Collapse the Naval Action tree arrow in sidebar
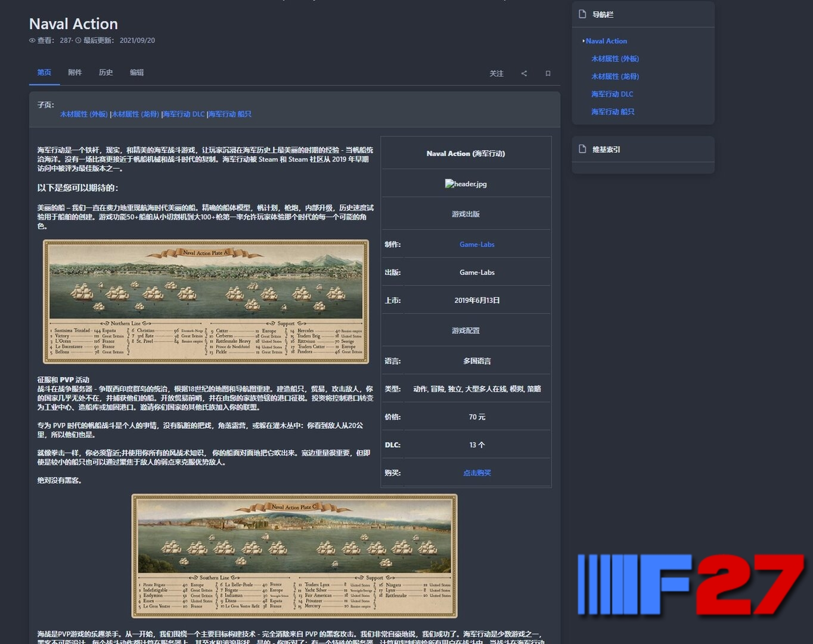 click(x=584, y=41)
